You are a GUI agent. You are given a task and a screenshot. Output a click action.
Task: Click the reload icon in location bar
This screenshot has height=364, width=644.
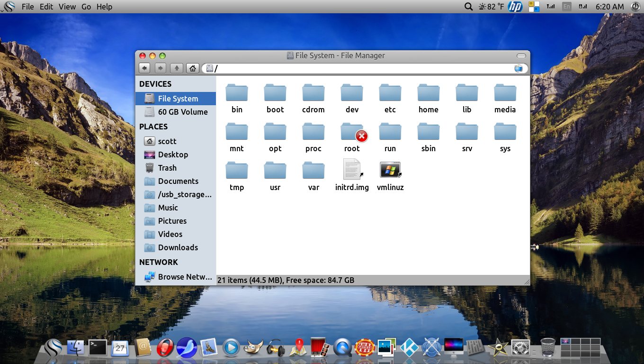[519, 68]
